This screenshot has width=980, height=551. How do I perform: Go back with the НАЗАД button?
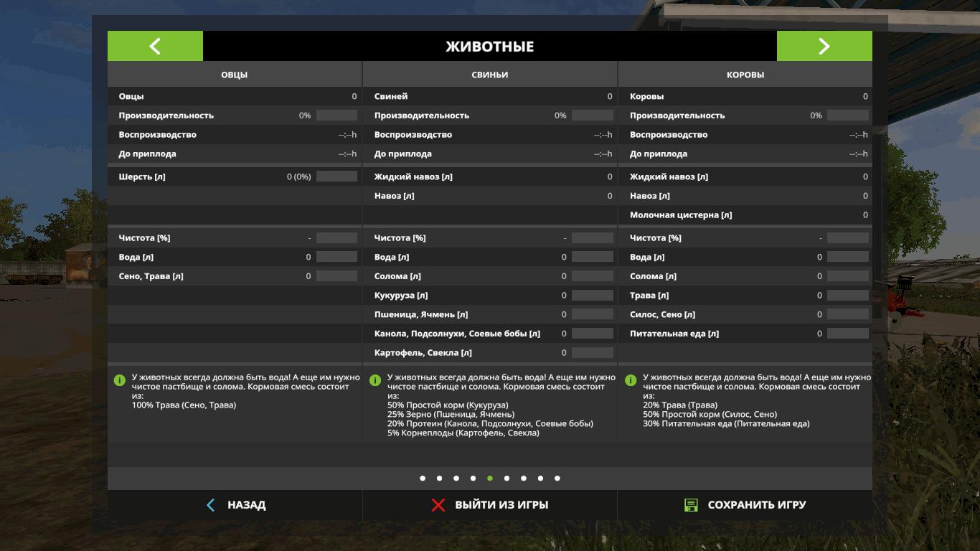(x=235, y=505)
